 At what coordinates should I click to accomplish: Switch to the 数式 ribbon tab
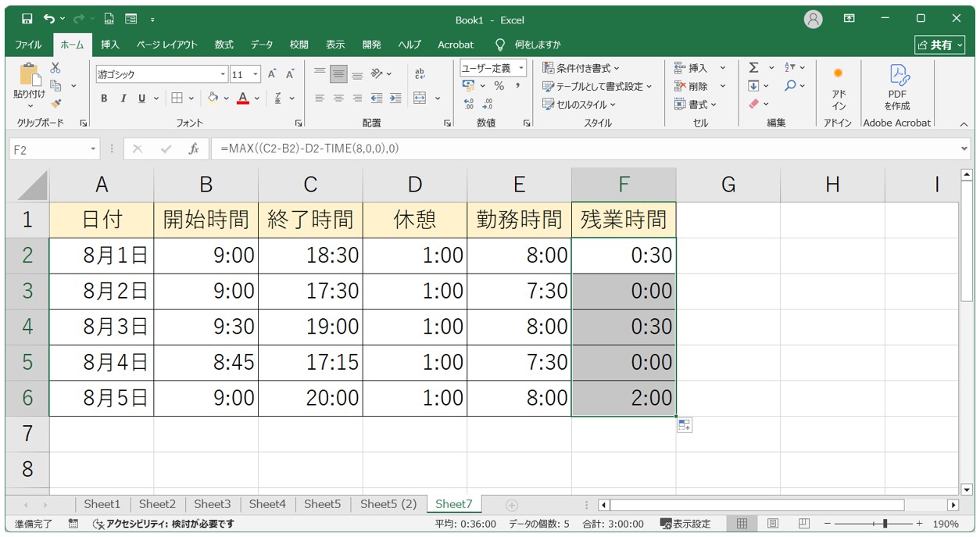(224, 45)
